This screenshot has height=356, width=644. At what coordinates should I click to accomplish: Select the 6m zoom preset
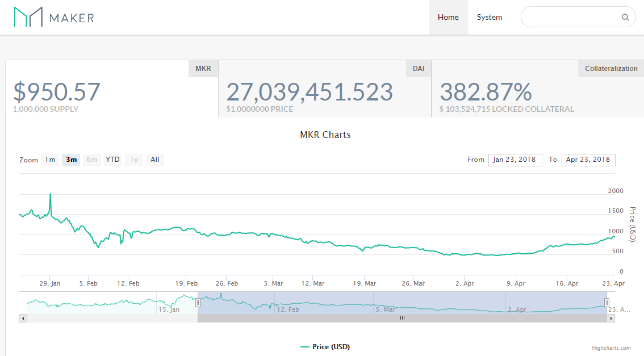(91, 160)
